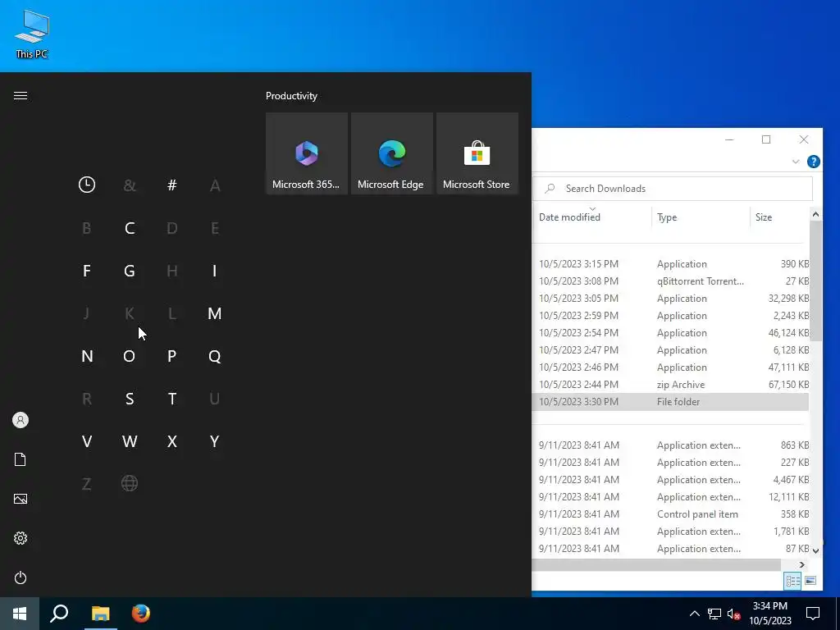This screenshot has height=630, width=840.
Task: Open the muted volume tray icon
Action: click(x=733, y=614)
